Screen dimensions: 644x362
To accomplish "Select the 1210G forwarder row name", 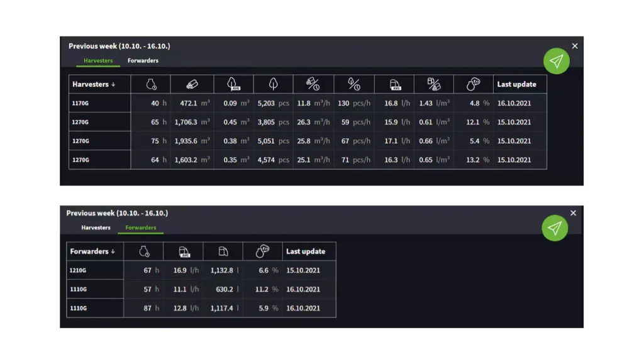I will point(78,270).
